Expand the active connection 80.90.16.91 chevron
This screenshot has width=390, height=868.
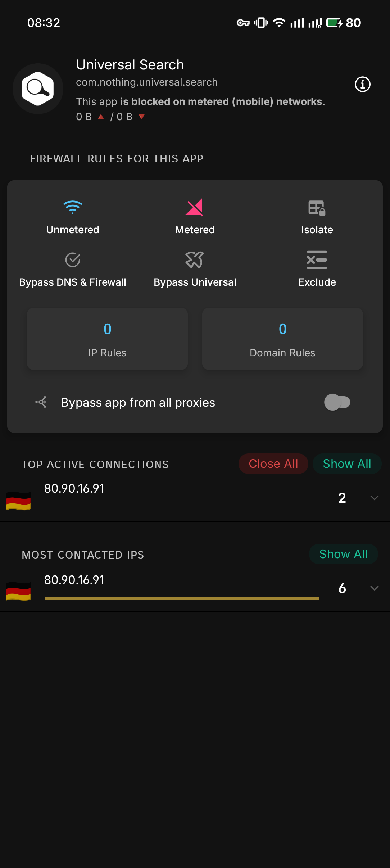click(x=374, y=498)
